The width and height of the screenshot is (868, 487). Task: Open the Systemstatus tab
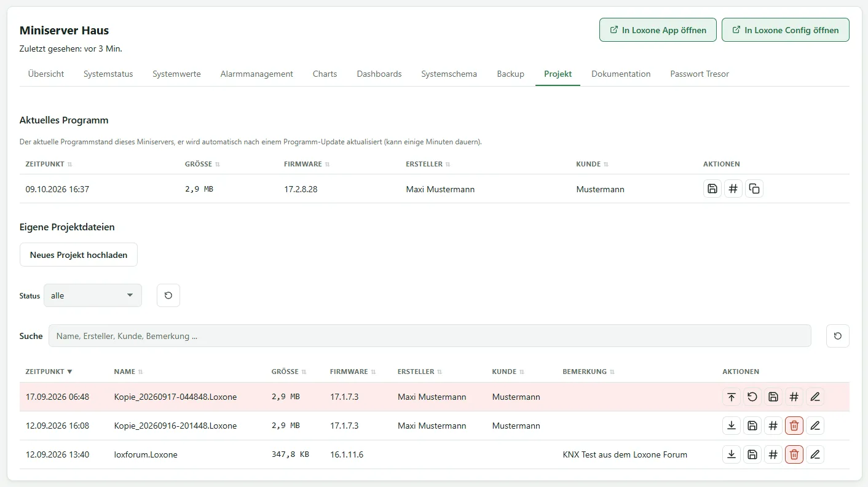108,74
